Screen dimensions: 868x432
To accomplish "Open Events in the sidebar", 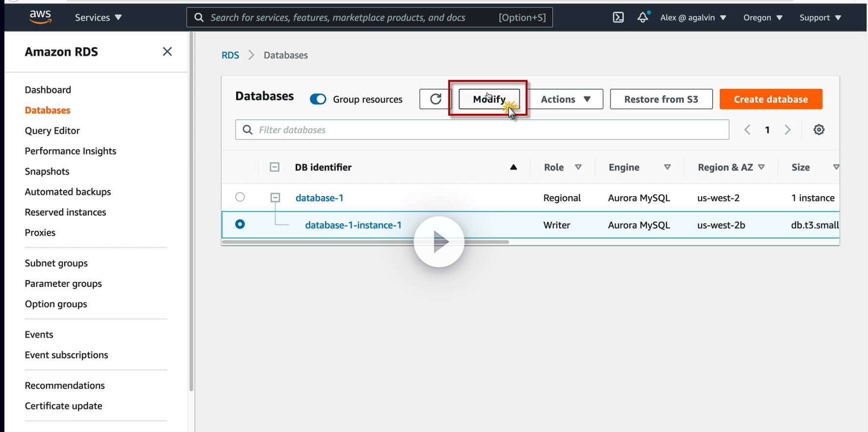I will (39, 334).
